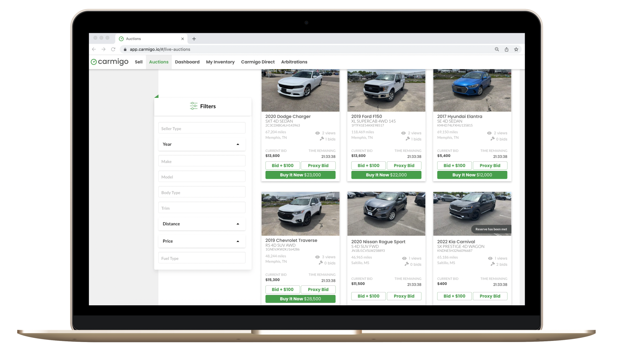Click the 2019 Chevrolet Traverse title
Screen dimensions: 617x364
[291, 240]
